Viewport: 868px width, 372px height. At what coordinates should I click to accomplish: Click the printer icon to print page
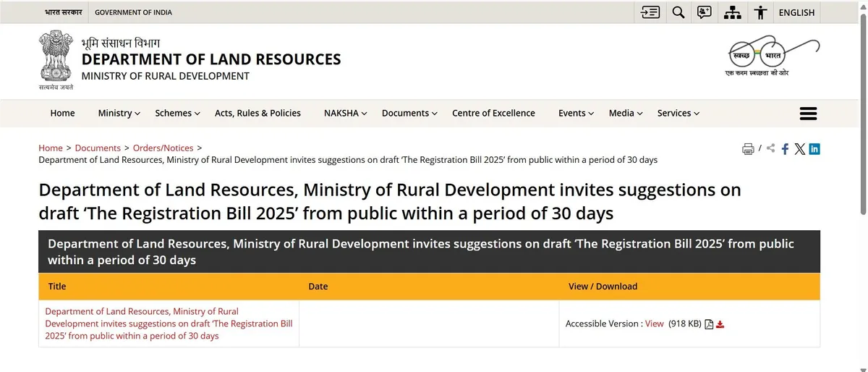[748, 149]
